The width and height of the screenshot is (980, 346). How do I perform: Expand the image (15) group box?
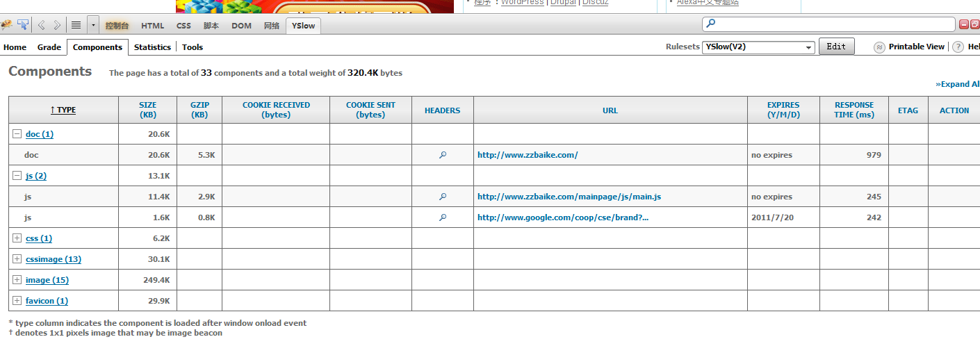(x=17, y=280)
